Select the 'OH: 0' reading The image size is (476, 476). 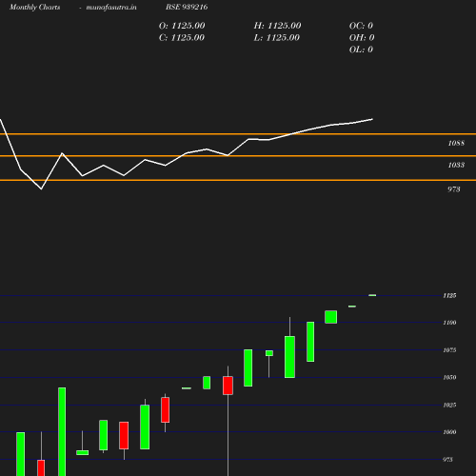362,38
